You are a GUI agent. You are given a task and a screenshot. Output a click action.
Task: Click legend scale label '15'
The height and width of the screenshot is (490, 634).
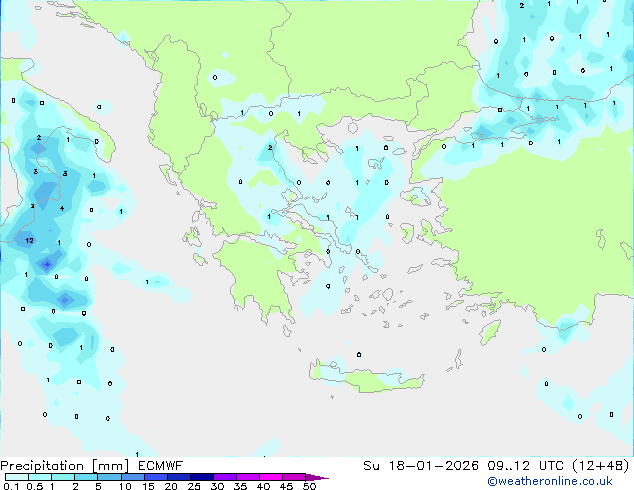pos(148,486)
